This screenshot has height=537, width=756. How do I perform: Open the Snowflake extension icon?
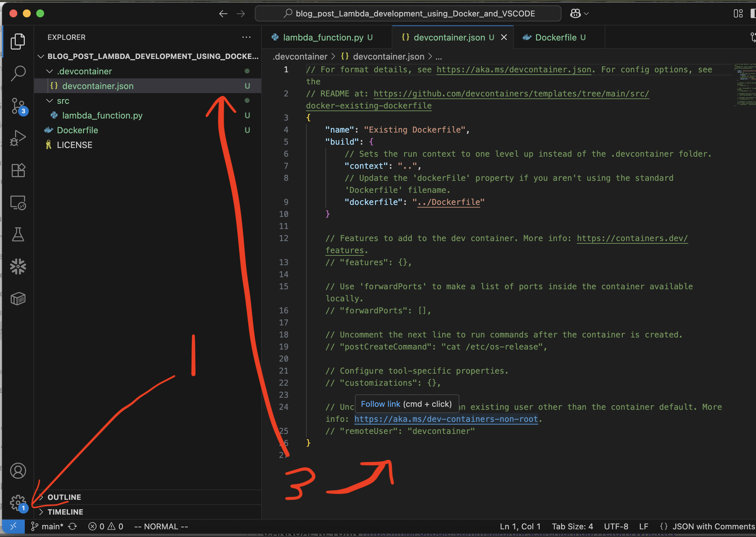pyautogui.click(x=18, y=267)
